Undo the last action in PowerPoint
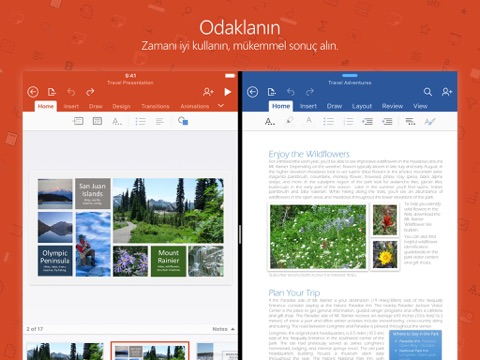The image size is (480, 360). click(x=71, y=92)
